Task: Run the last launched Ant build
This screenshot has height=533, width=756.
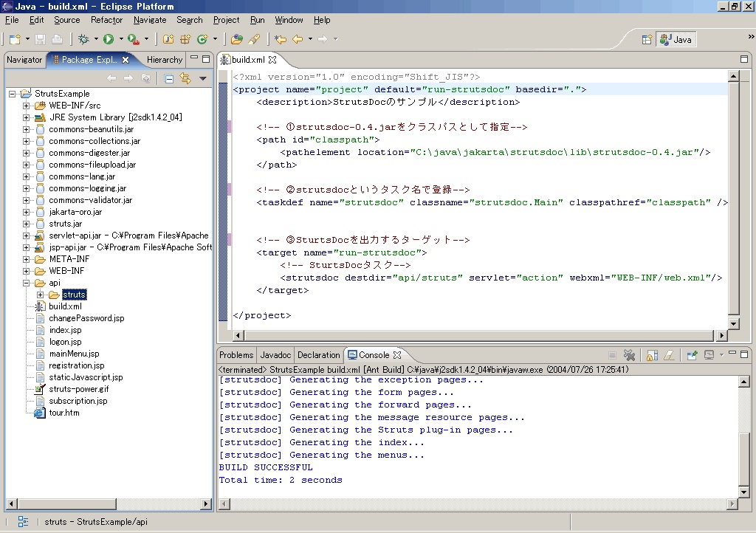Action: pos(133,38)
